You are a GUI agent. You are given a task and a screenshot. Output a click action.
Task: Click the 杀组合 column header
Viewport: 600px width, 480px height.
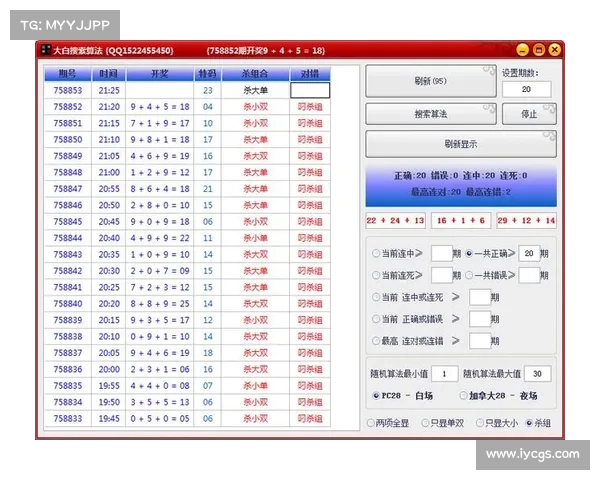(255, 73)
